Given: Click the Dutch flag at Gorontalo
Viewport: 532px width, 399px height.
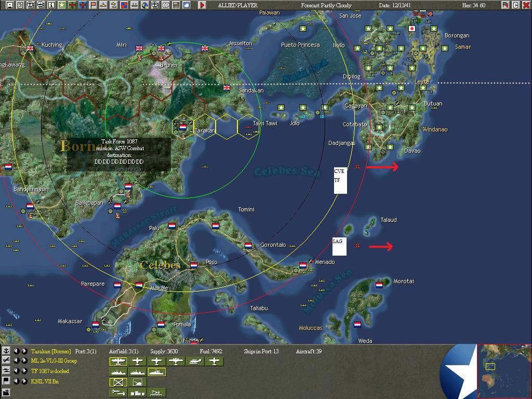Looking at the screenshot, I should pyautogui.click(x=248, y=245).
